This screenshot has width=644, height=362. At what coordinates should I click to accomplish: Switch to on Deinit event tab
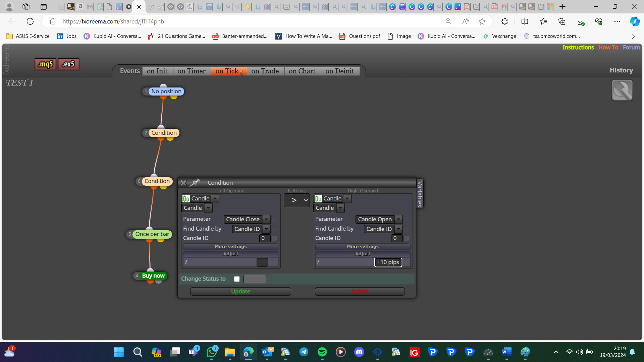point(340,71)
